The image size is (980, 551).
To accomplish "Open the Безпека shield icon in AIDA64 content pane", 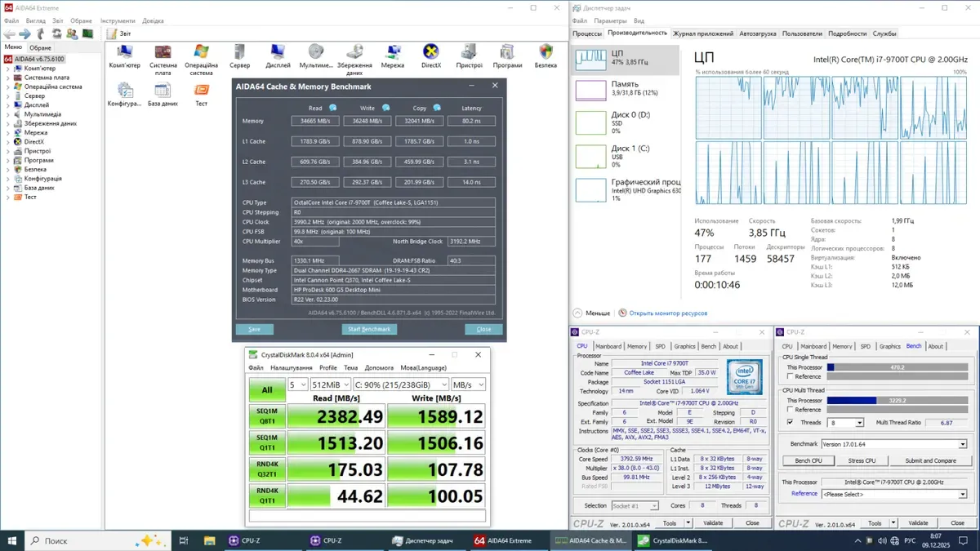I will tap(546, 53).
